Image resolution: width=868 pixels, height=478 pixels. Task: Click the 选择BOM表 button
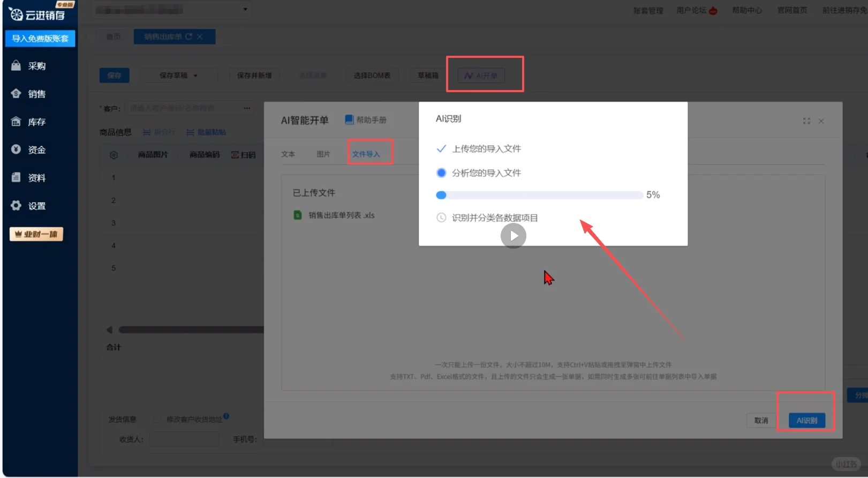(x=372, y=76)
